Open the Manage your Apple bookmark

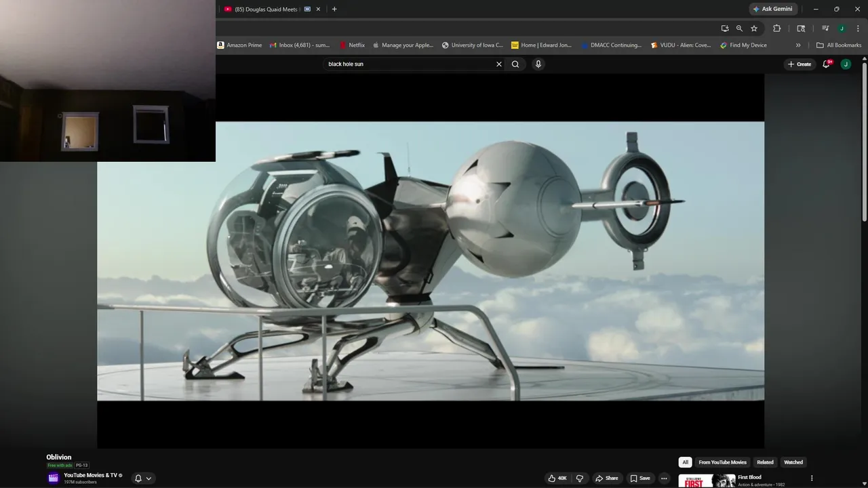403,45
